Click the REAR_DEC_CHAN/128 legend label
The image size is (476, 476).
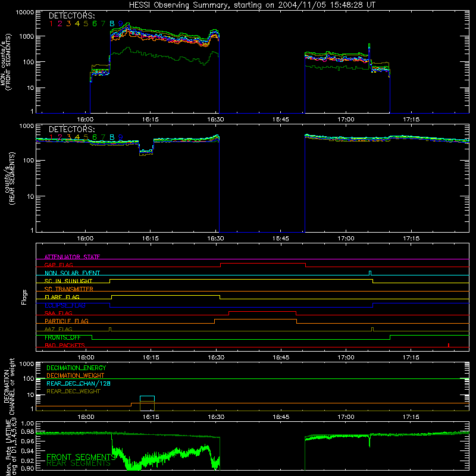click(x=79, y=383)
